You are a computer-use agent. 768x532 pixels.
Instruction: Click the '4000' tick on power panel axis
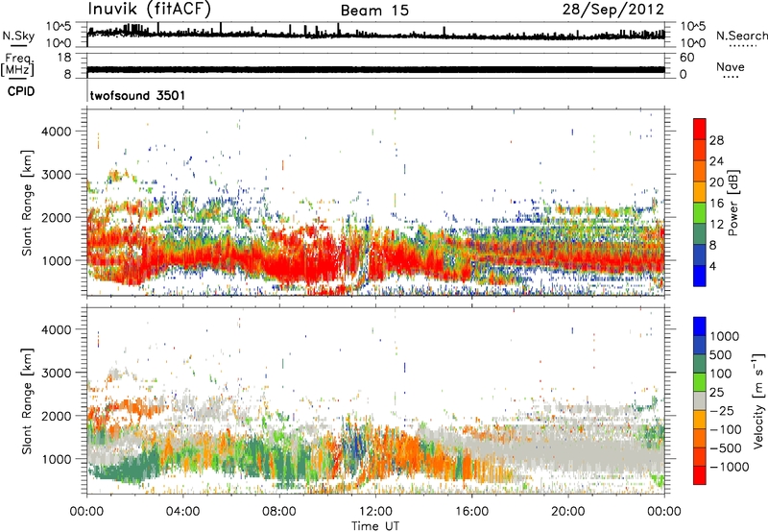click(x=57, y=132)
